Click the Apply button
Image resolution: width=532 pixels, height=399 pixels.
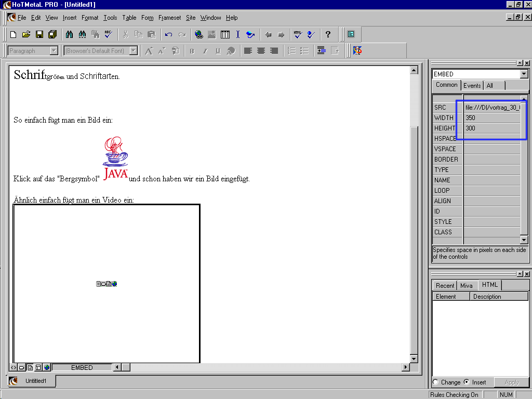[512, 382]
